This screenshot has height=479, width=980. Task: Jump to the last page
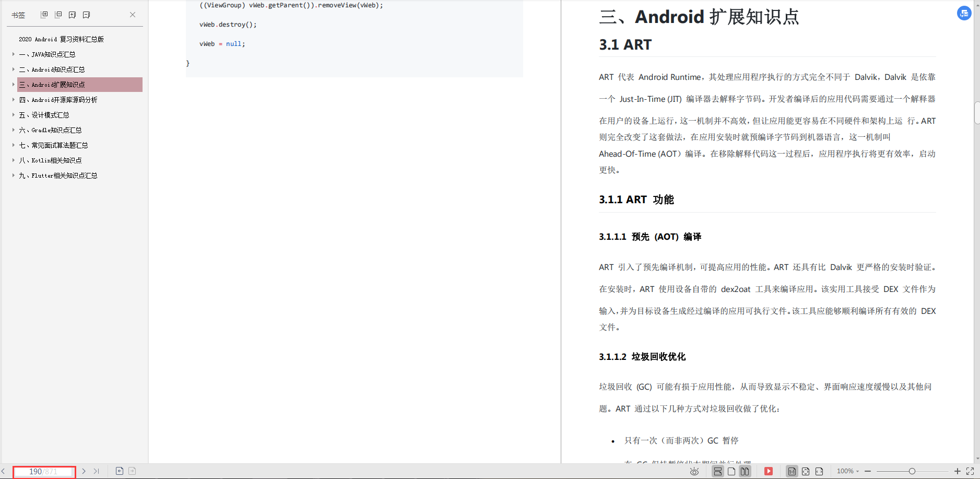click(x=97, y=471)
